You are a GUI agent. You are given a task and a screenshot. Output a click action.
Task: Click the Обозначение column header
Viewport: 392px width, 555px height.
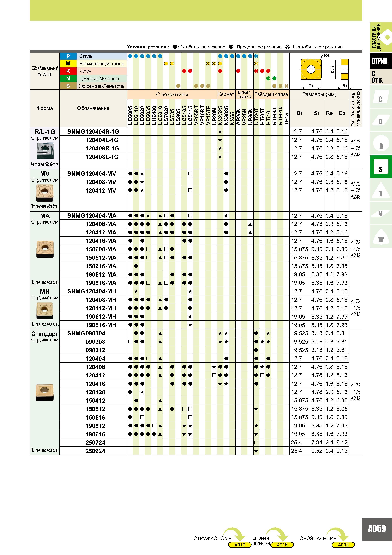(93, 108)
